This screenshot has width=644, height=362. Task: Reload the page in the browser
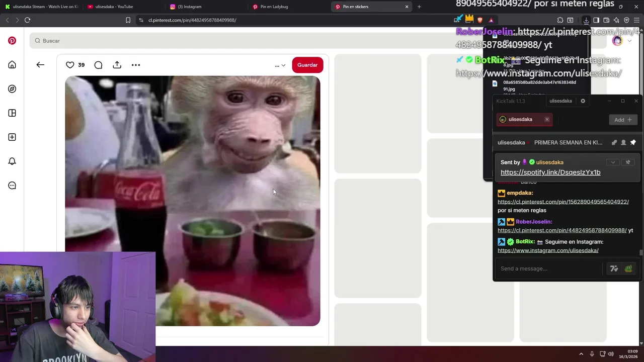27,20
